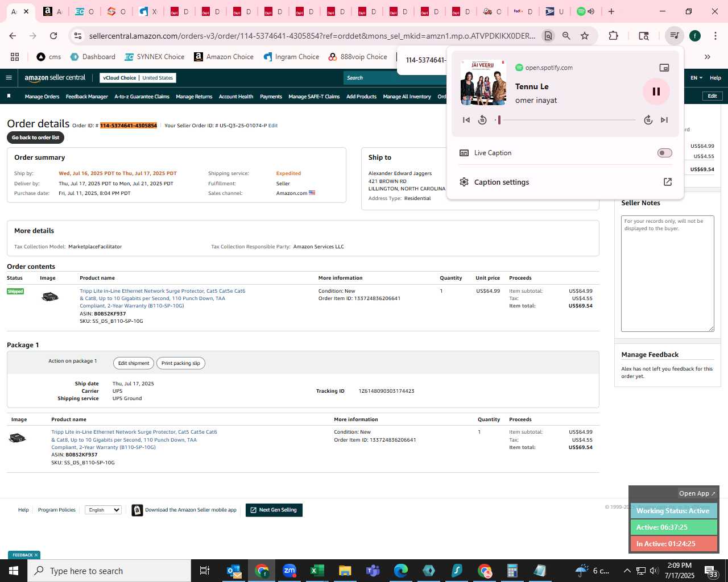
Task: Open the English language selector in footer
Action: (103, 510)
